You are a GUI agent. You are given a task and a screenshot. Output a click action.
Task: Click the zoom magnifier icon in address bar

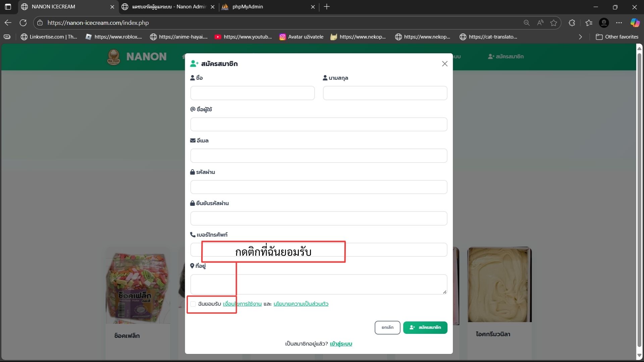(x=527, y=23)
